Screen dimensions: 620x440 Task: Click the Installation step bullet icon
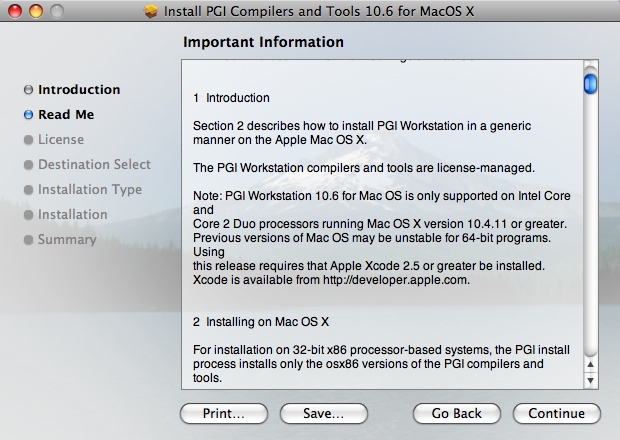click(x=28, y=215)
